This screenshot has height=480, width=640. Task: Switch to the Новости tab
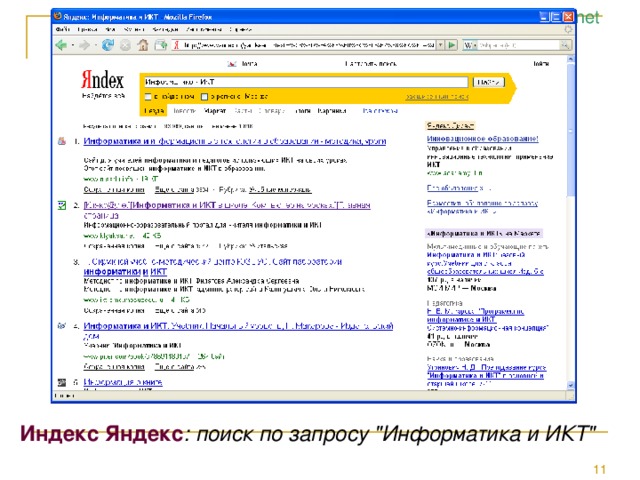coord(184,111)
